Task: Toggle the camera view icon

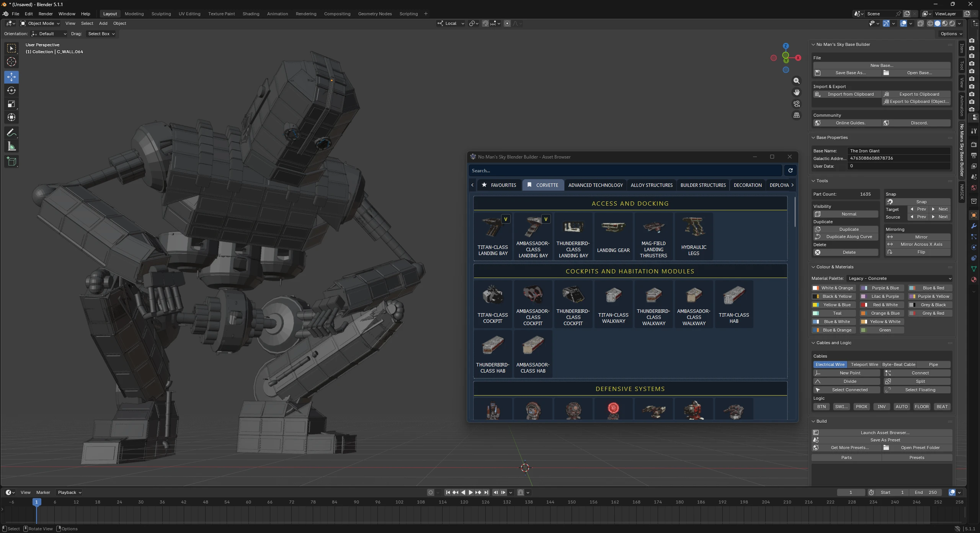Action: click(x=797, y=104)
